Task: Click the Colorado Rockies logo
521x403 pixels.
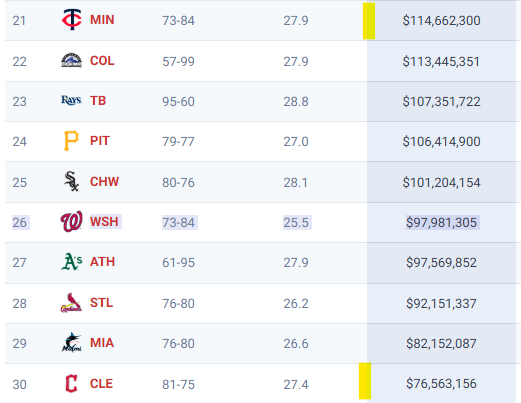Action: point(71,60)
